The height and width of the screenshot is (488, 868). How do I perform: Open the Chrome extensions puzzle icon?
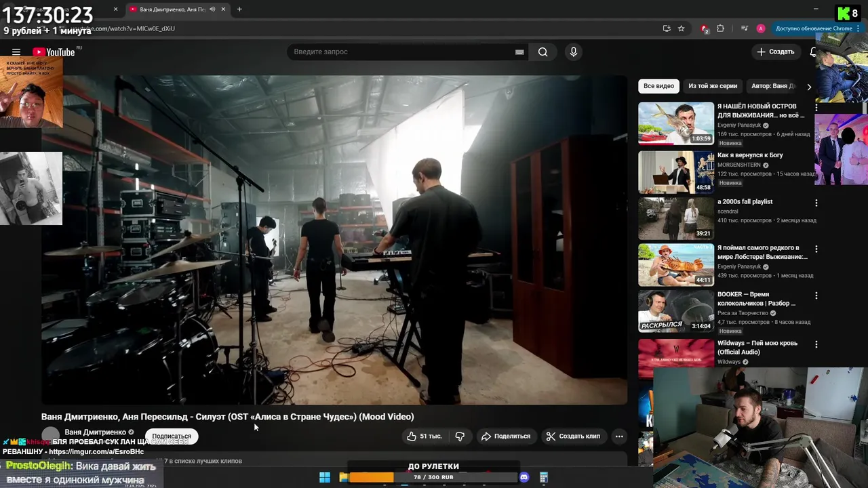click(721, 28)
